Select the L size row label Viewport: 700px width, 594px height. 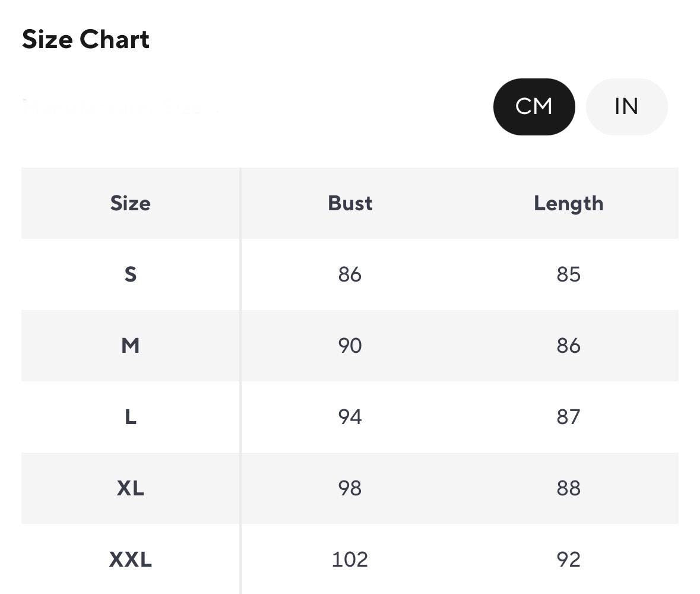[130, 417]
